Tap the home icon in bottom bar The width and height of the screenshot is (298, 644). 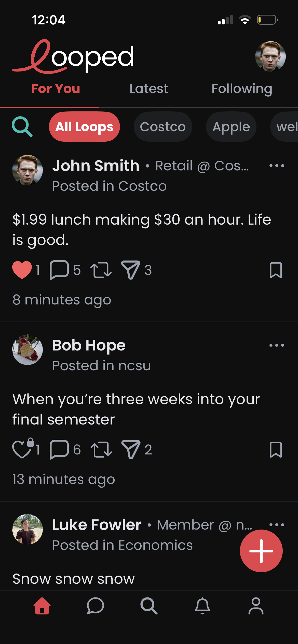coord(42,606)
